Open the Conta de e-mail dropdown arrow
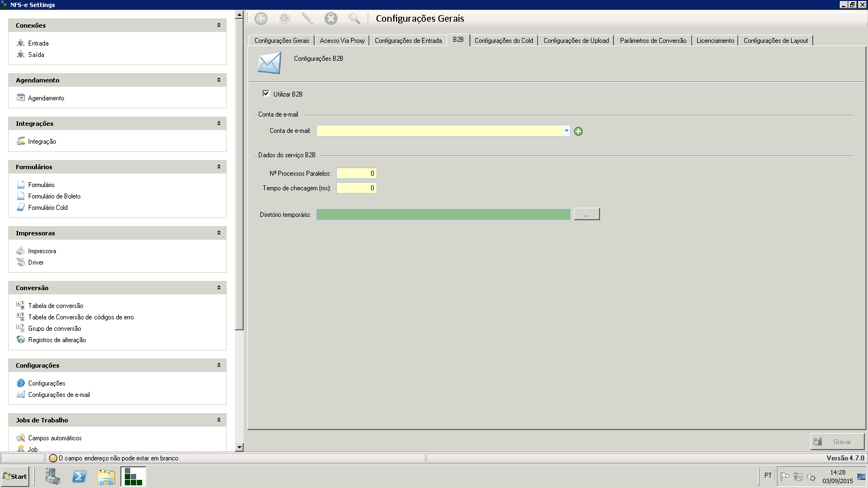 (x=566, y=131)
